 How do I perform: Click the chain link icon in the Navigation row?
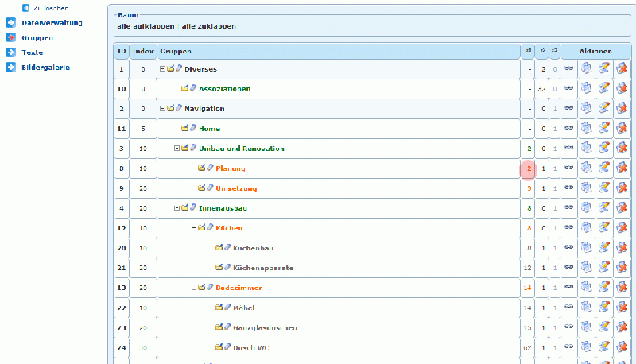(568, 108)
